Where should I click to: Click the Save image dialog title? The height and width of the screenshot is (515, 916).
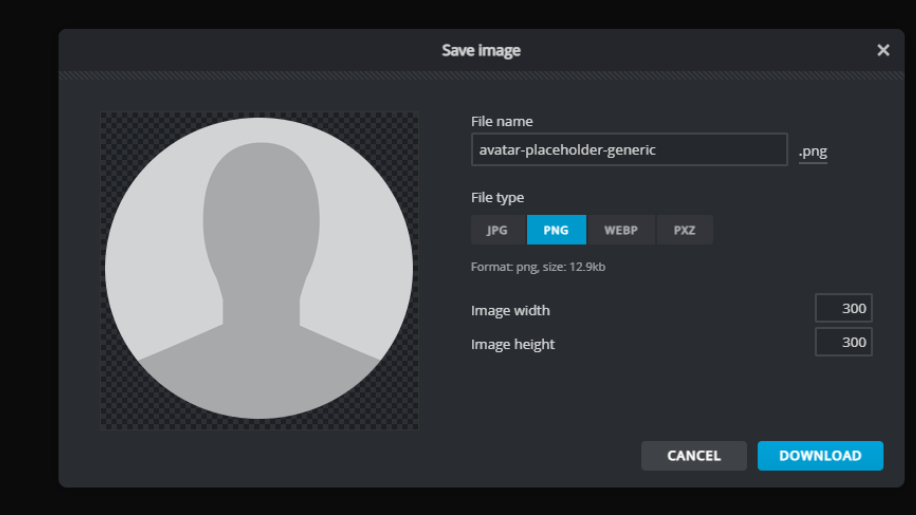[481, 50]
